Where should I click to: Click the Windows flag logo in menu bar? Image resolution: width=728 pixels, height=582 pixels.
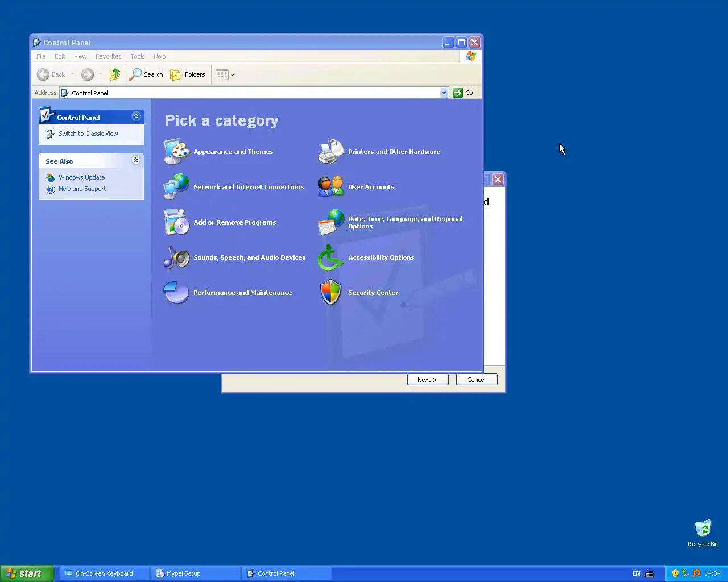tap(470, 56)
